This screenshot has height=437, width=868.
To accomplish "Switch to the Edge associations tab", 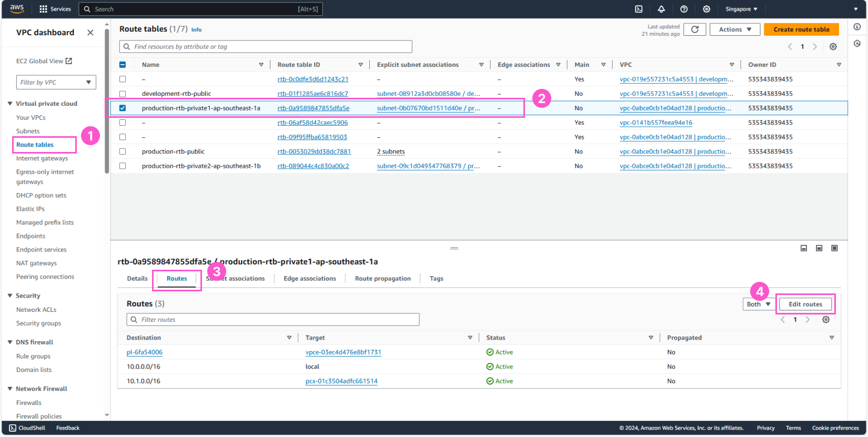I will point(310,279).
